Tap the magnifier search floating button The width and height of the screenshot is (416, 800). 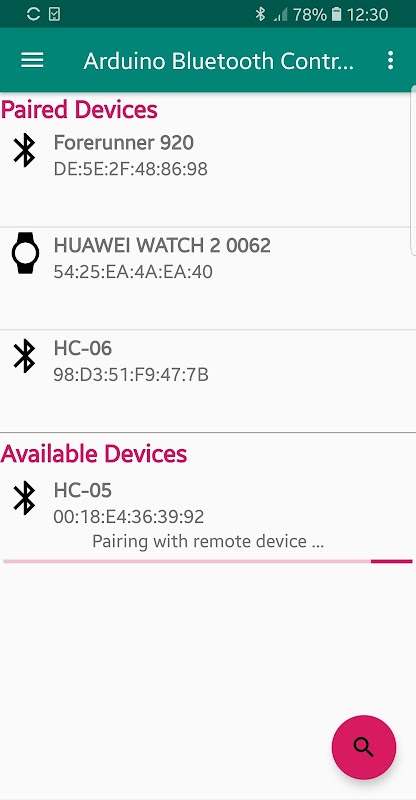tap(364, 747)
